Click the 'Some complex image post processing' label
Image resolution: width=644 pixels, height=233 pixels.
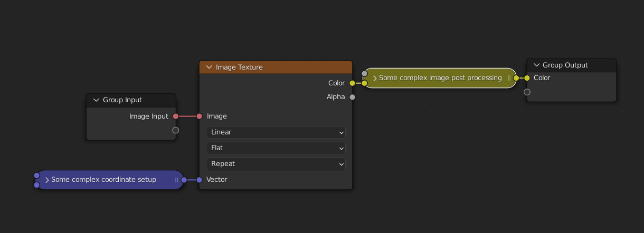(440, 78)
